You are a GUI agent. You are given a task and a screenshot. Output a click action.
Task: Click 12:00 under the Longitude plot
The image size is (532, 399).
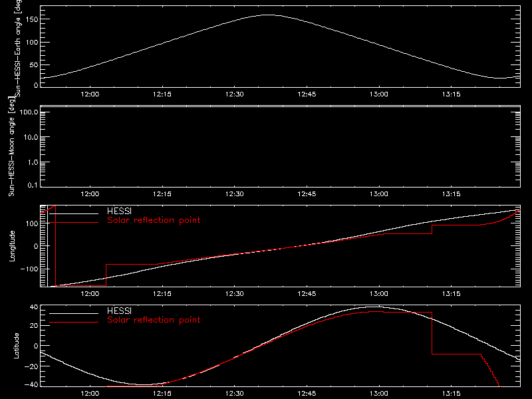point(90,293)
